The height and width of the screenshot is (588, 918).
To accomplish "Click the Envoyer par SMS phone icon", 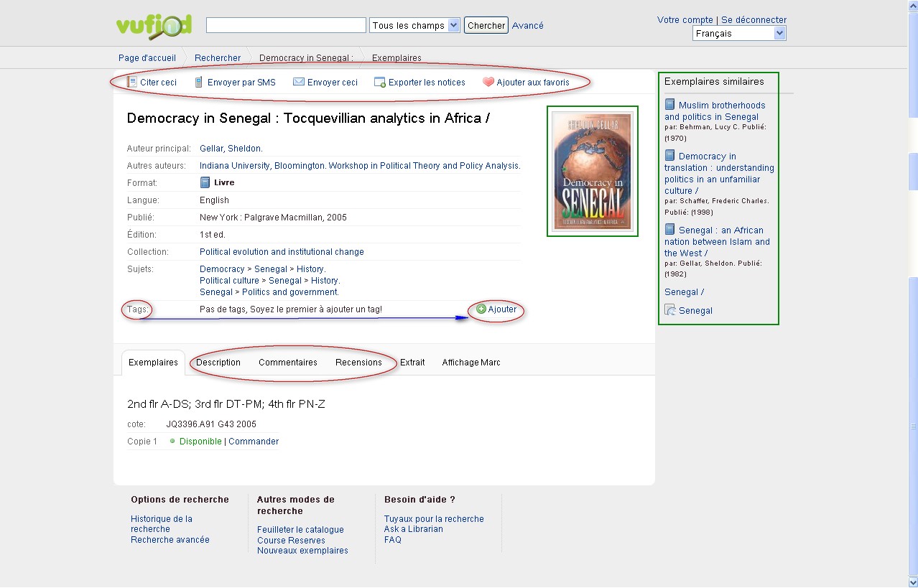I will 199,82.
